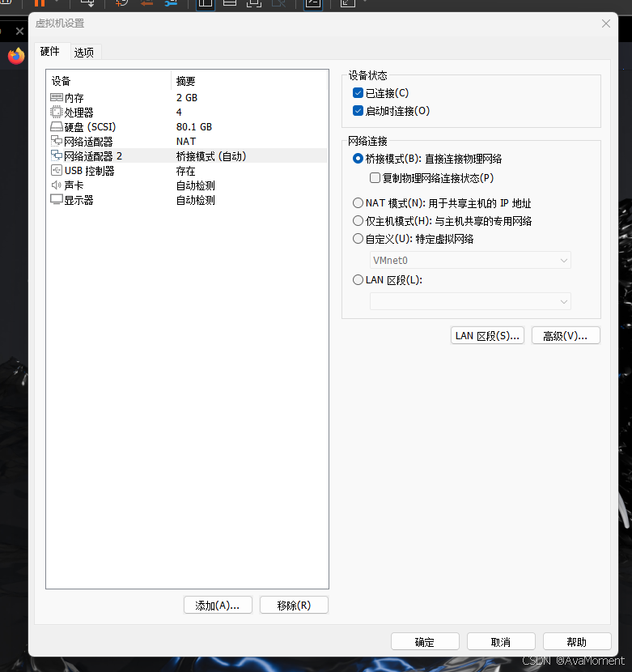Click the NAT network adapter (网络适配器) icon
The image size is (632, 672).
point(56,141)
